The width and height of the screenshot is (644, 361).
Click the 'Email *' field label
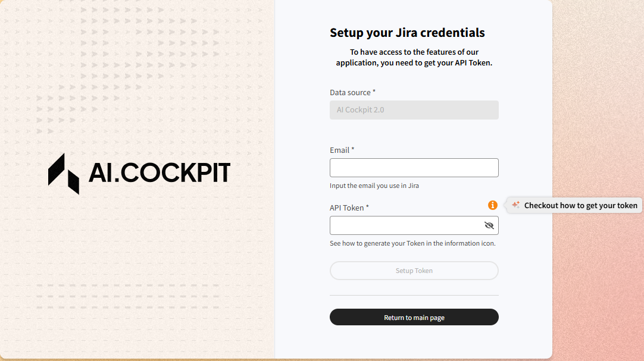point(342,150)
